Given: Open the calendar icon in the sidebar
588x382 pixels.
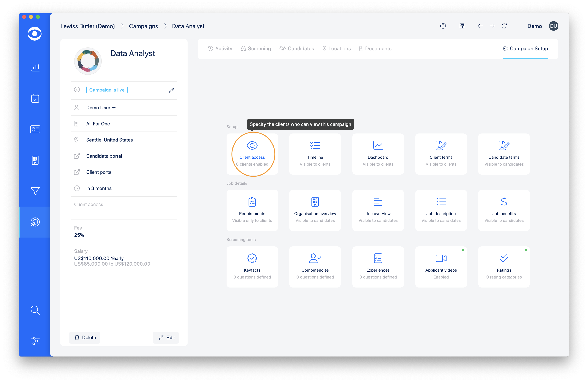Looking at the screenshot, I should coord(35,98).
